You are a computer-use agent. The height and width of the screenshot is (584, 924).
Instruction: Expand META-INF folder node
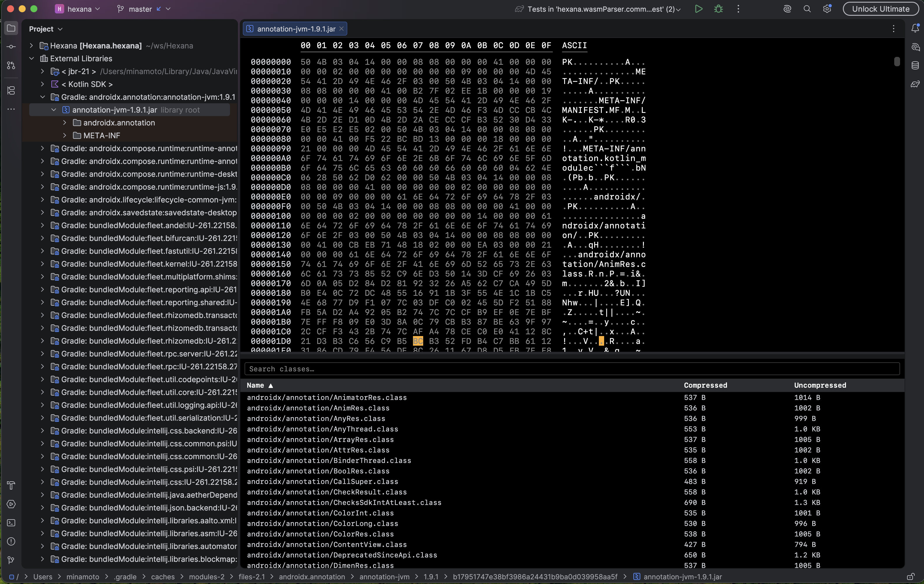click(x=64, y=135)
